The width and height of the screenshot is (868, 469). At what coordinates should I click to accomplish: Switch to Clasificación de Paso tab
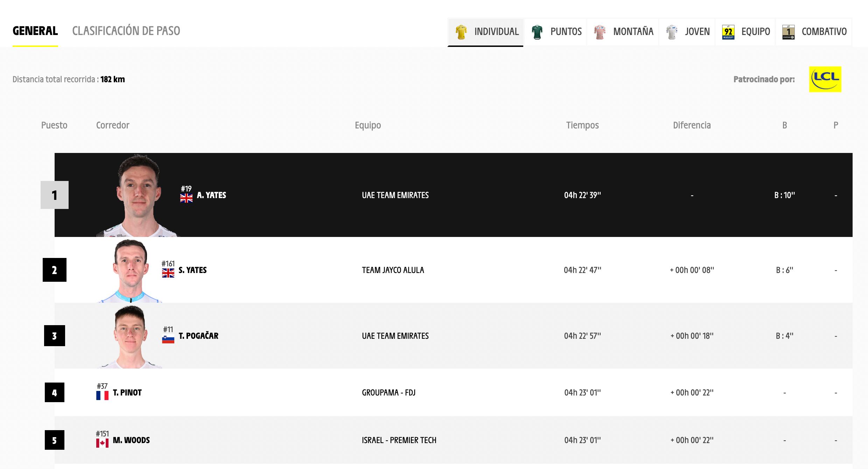pos(126,31)
